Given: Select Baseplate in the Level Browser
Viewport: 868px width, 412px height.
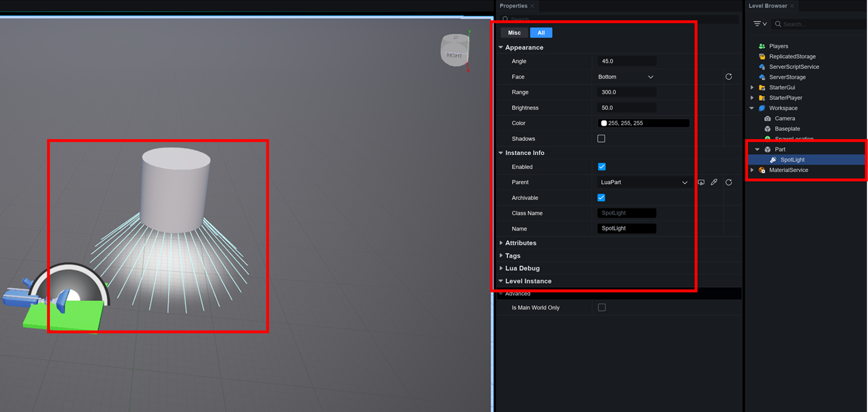Looking at the screenshot, I should pos(787,129).
